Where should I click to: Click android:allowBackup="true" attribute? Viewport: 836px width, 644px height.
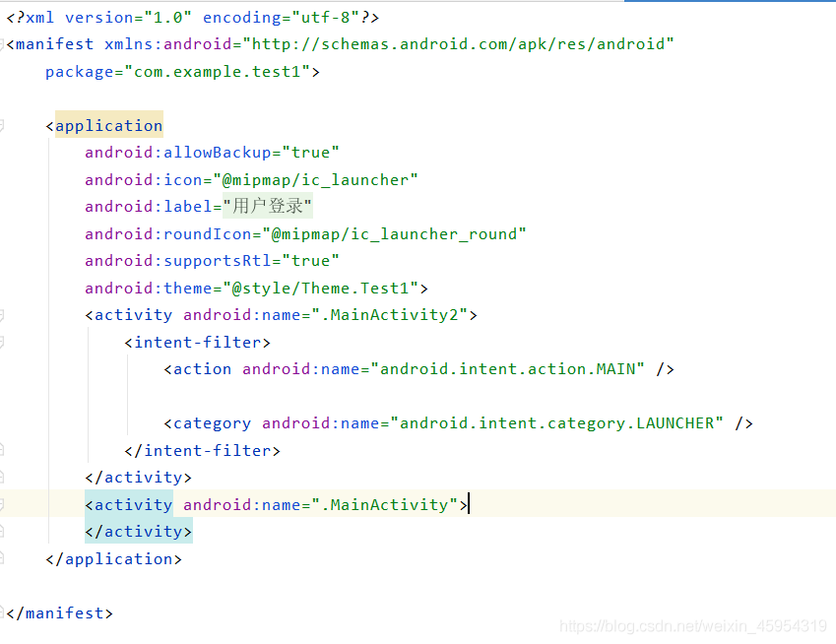pos(212,153)
